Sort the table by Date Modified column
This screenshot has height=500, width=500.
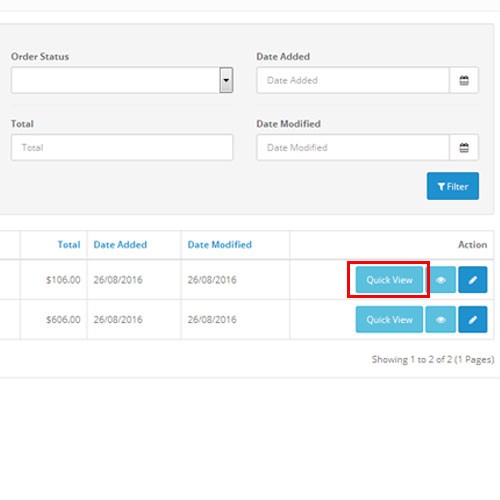pos(220,245)
